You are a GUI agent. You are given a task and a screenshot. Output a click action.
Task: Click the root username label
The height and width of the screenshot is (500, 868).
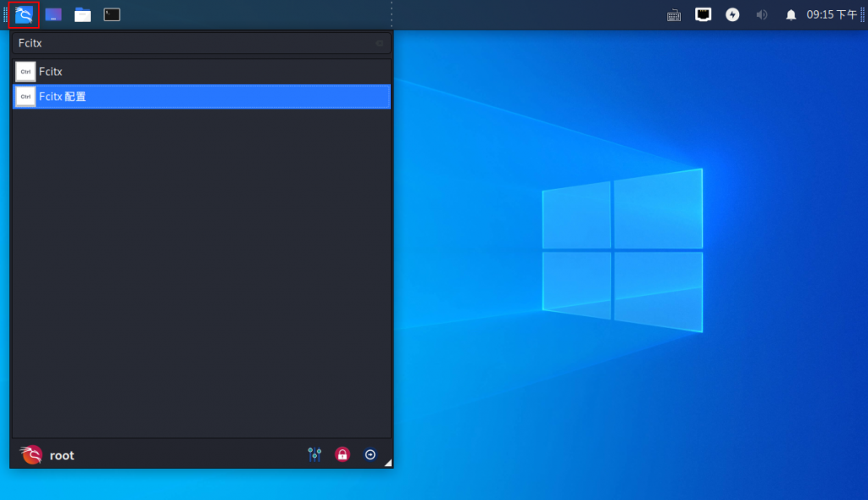[62, 455]
